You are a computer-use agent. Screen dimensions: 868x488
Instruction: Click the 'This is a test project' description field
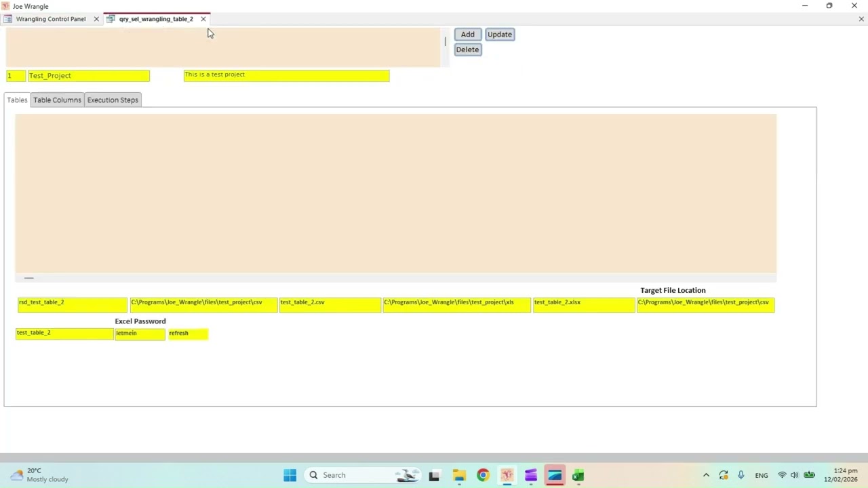coord(286,76)
